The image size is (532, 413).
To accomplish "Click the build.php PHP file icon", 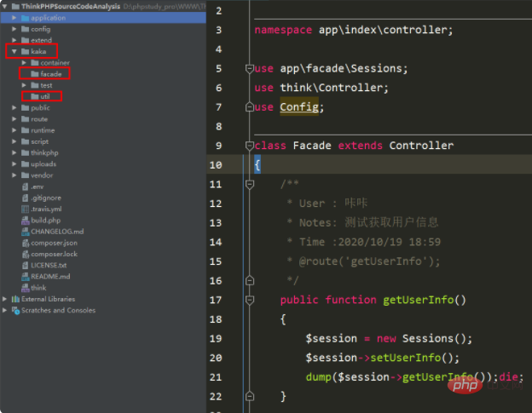I will click(26, 221).
